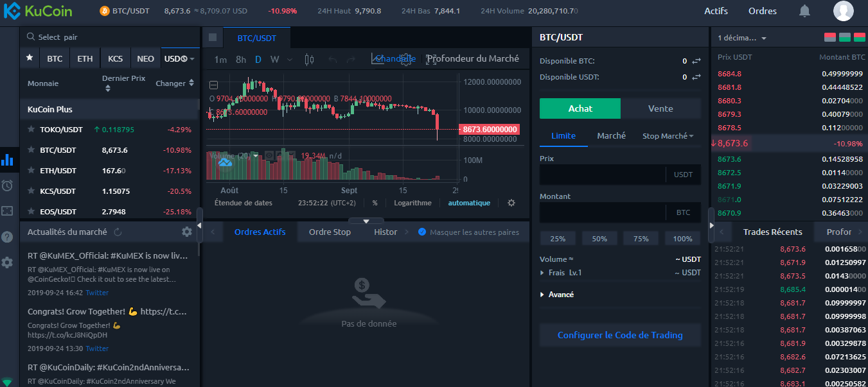The image size is (868, 387).
Task: Select the 8h chart interval
Action: coord(241,60)
